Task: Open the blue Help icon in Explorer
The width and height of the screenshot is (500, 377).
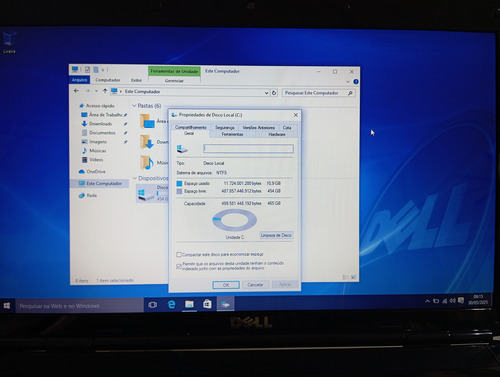Action: [x=356, y=82]
